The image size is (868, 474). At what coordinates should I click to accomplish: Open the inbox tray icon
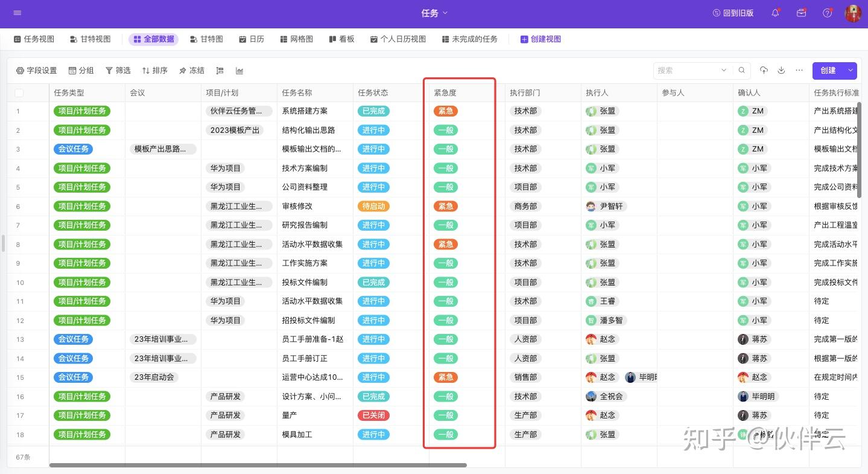pyautogui.click(x=801, y=13)
